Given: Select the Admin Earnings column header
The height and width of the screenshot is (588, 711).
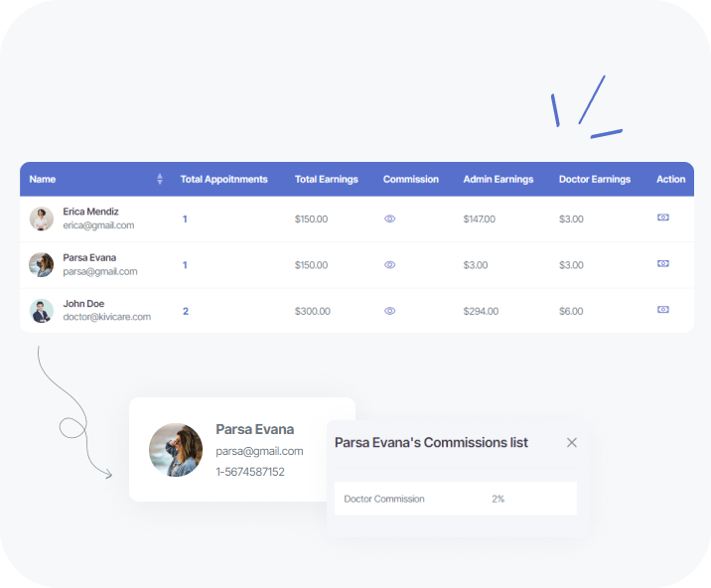Looking at the screenshot, I should pyautogui.click(x=498, y=180).
